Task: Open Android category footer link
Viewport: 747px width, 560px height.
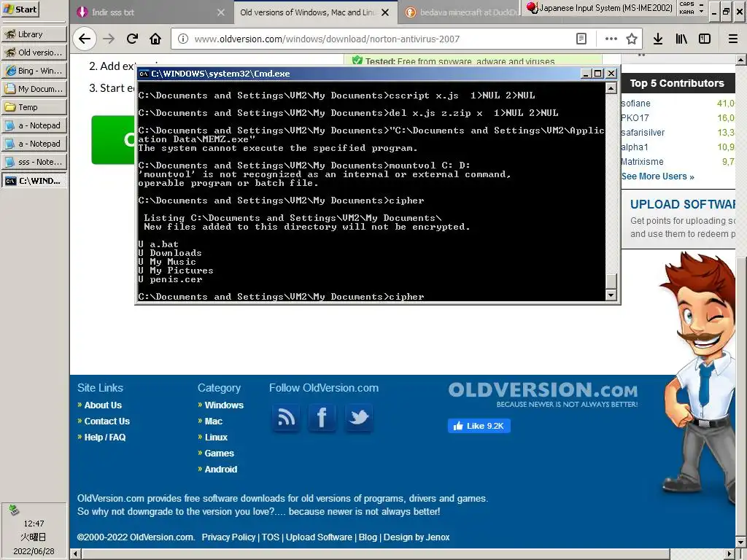Action: tap(220, 470)
